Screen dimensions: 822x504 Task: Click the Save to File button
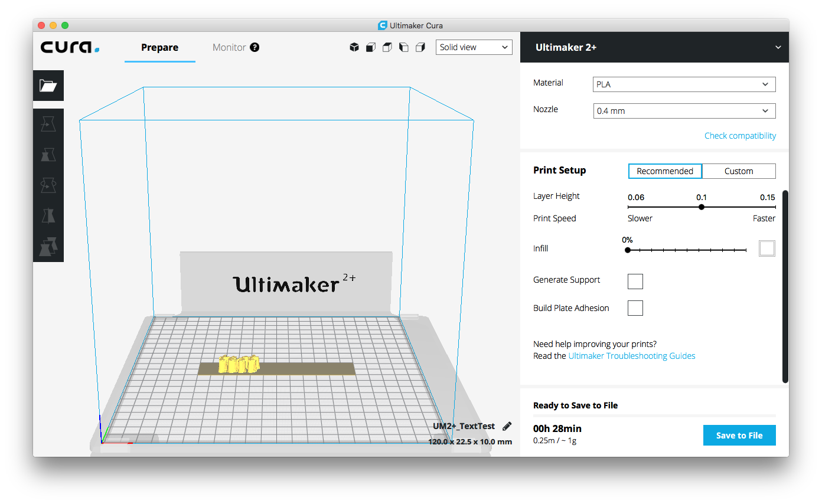pos(739,436)
